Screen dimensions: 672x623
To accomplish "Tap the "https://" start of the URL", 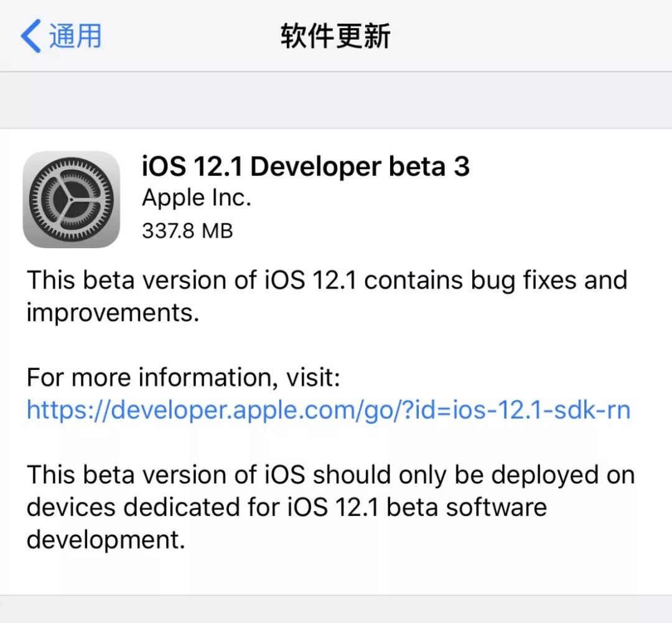I will click(60, 410).
